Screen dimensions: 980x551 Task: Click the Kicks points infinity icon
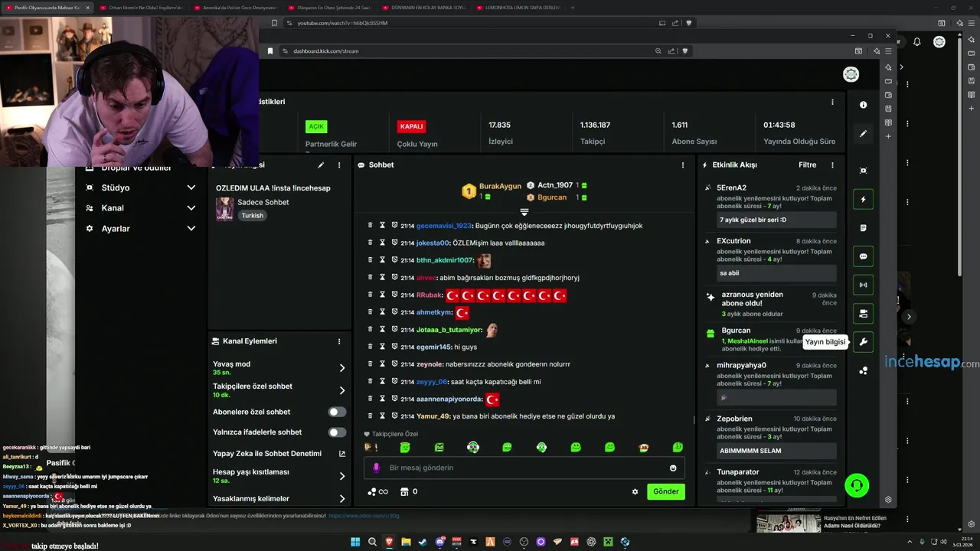click(377, 491)
